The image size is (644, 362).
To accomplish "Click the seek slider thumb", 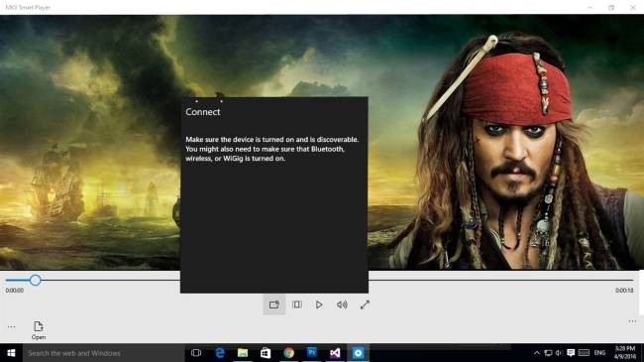I will [x=36, y=280].
